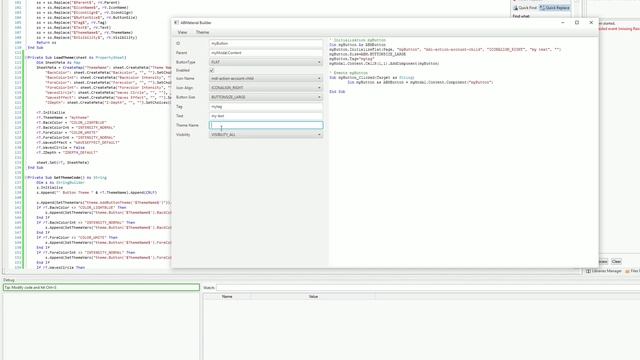640x360 pixels.
Task: Click the Value column header in the watch table
Action: pyautogui.click(x=313, y=297)
